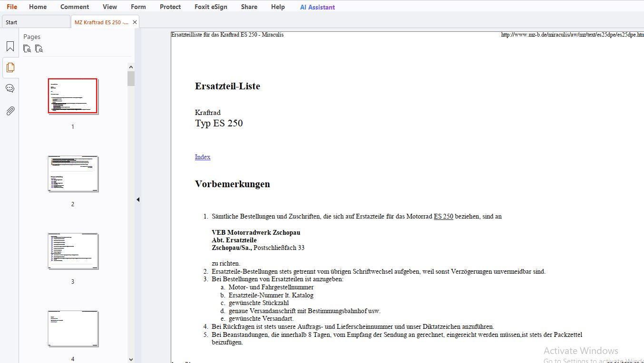The image size is (644, 363).
Task: Click 'Ersatzteile-Nummer lt. Katalog' item
Action: (271, 295)
